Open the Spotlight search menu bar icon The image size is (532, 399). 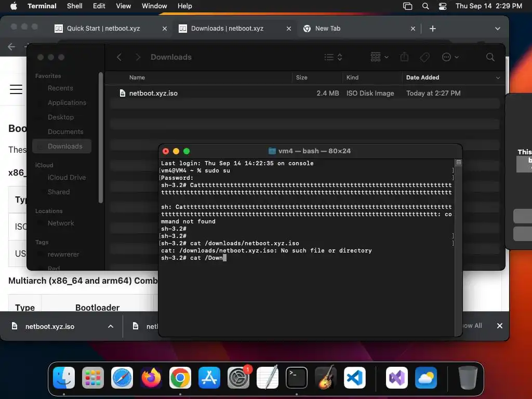click(x=425, y=6)
